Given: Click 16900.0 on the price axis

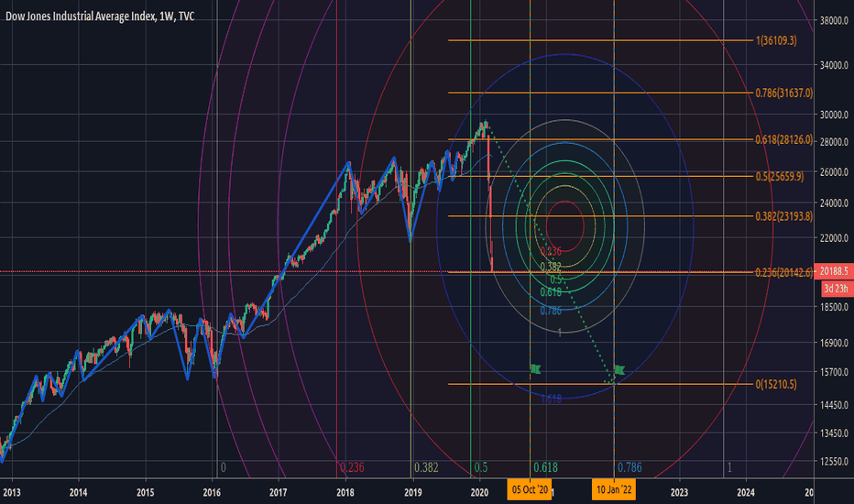Looking at the screenshot, I should [x=834, y=343].
